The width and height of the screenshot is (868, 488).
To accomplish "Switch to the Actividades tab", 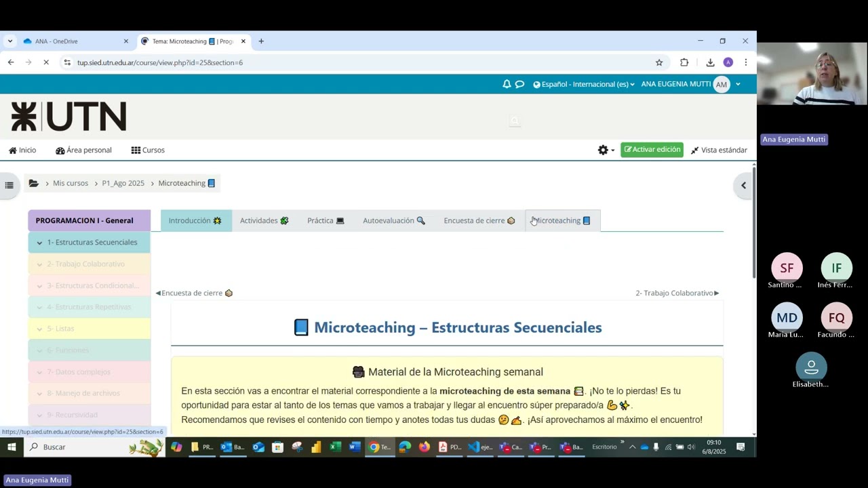I will (264, 220).
